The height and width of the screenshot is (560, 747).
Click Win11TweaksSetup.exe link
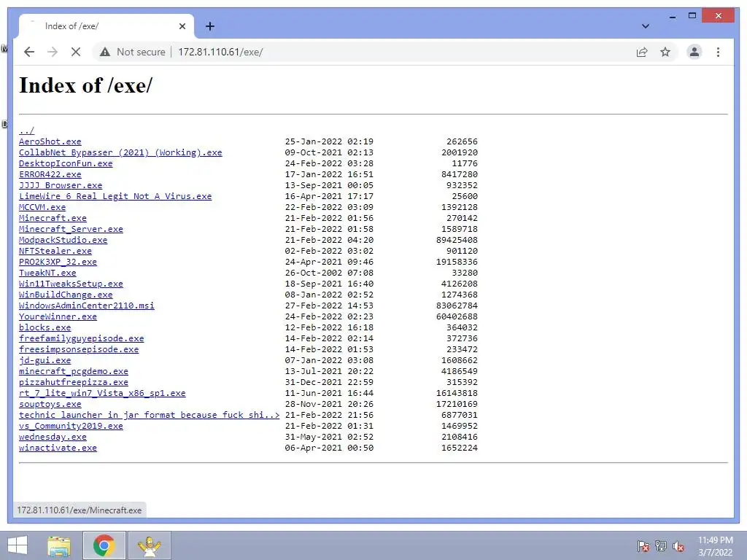(71, 284)
